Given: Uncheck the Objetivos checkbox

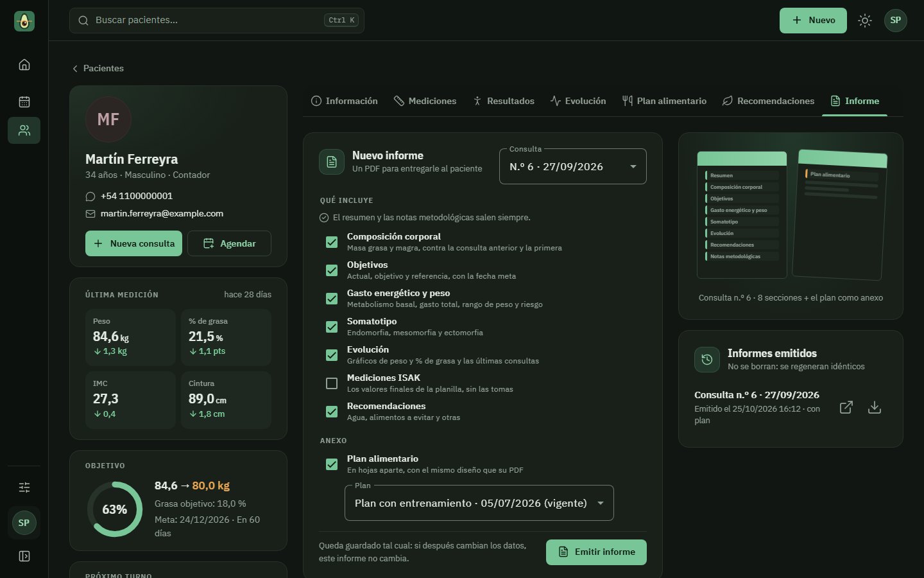Looking at the screenshot, I should pyautogui.click(x=332, y=270).
